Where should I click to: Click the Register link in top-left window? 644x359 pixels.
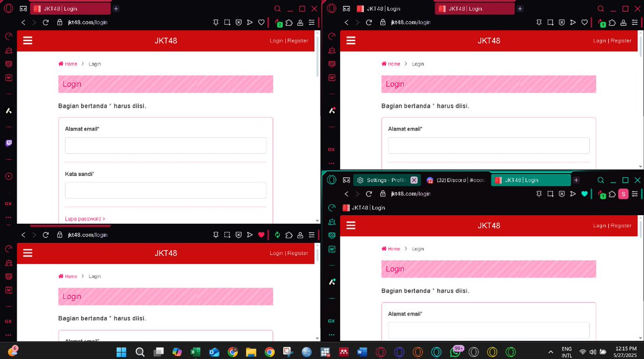pos(298,41)
